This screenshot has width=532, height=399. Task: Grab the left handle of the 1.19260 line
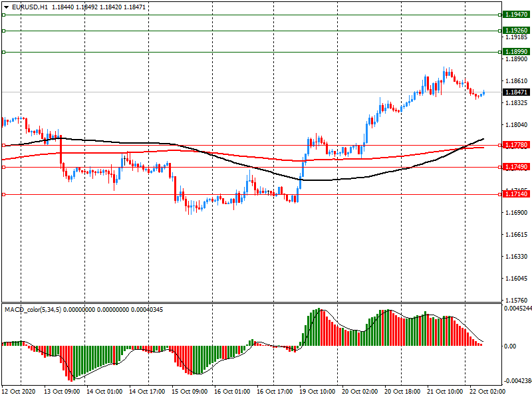pyautogui.click(x=4, y=31)
